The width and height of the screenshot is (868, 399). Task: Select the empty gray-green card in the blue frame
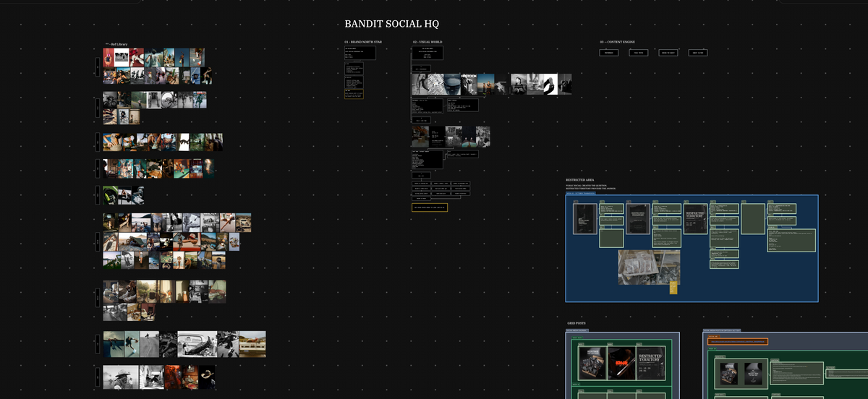753,218
